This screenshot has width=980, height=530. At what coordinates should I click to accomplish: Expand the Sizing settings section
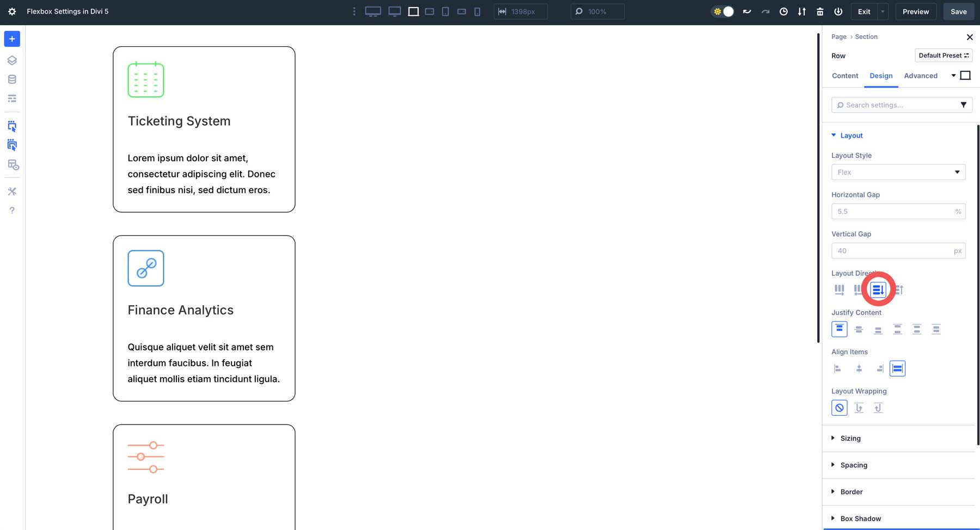click(850, 438)
